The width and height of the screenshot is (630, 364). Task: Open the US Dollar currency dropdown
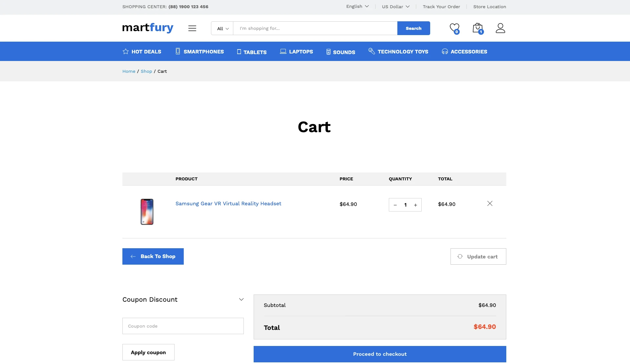[x=395, y=7]
